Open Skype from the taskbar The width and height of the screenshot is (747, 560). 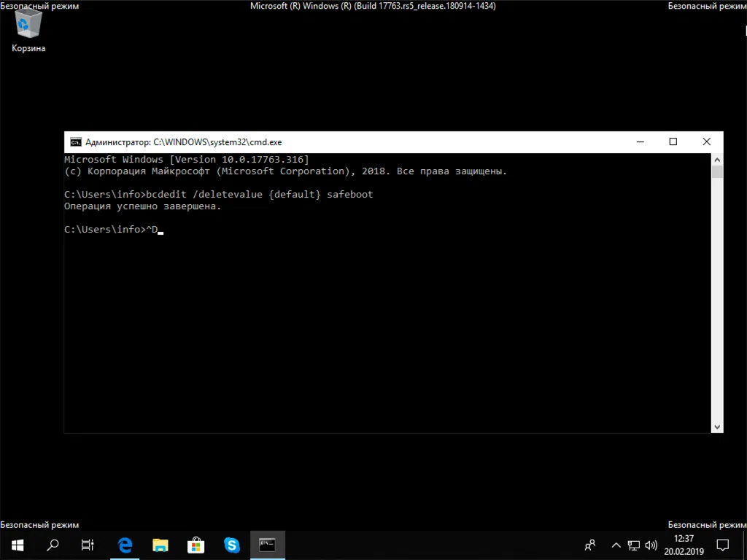coord(232,545)
